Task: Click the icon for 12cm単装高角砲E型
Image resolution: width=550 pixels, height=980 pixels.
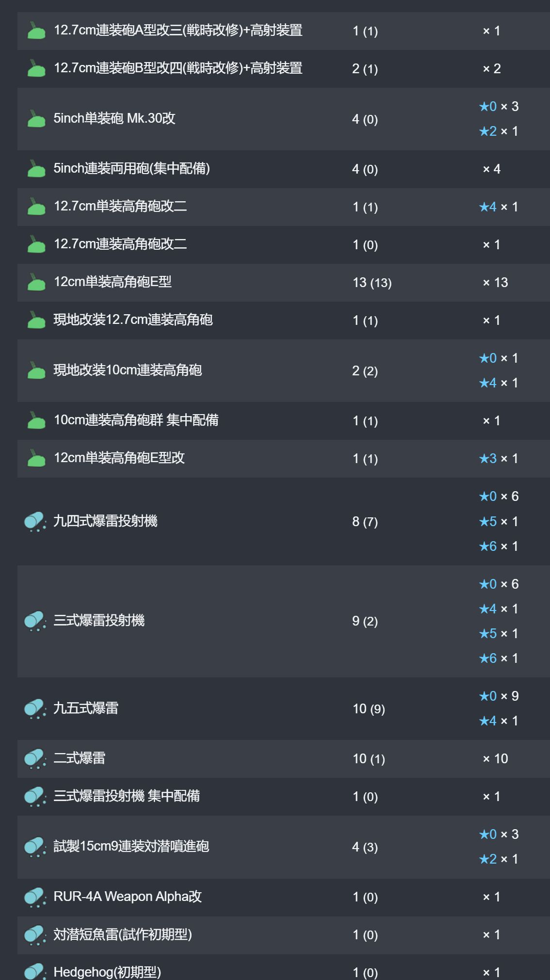Action: (x=36, y=282)
